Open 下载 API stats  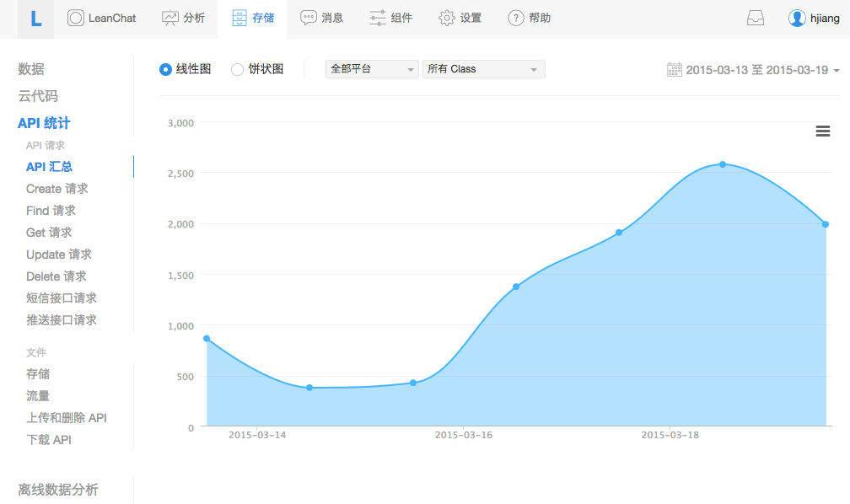pos(49,439)
